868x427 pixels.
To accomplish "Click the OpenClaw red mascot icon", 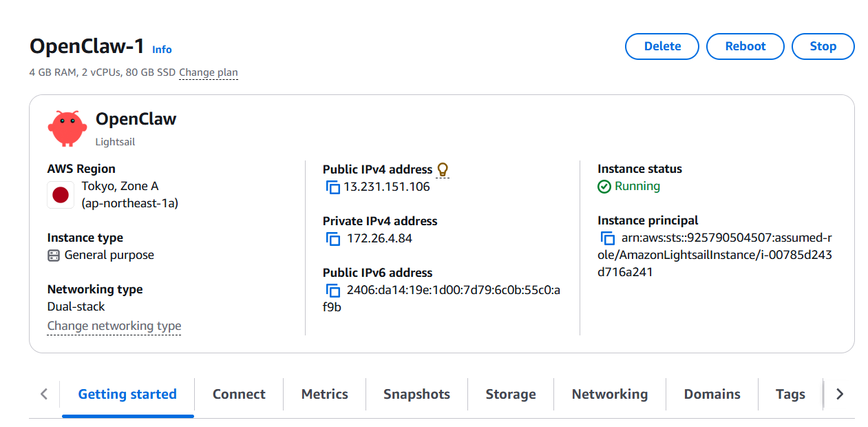I will [67, 128].
